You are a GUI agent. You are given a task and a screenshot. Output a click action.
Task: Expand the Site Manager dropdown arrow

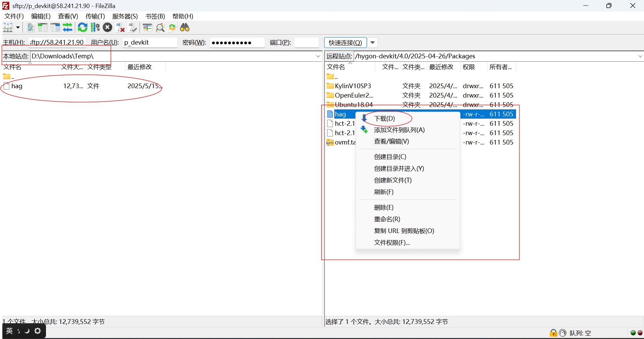coord(18,27)
